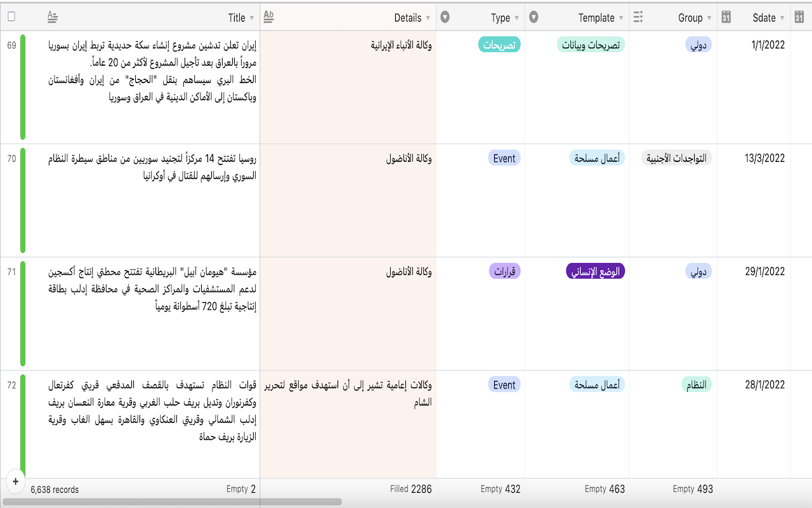Screen dimensions: 812x508
Task: Click the Empty 432 summary under Type
Action: tap(500, 489)
